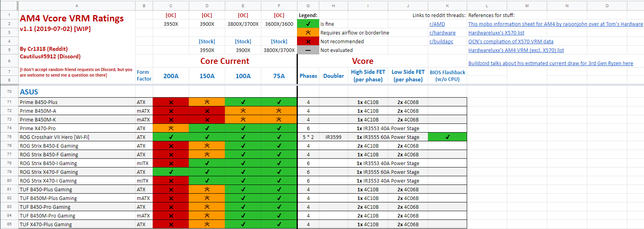
Task: Click the orange 200A cell for Prime X470-Pro
Action: tap(171, 128)
